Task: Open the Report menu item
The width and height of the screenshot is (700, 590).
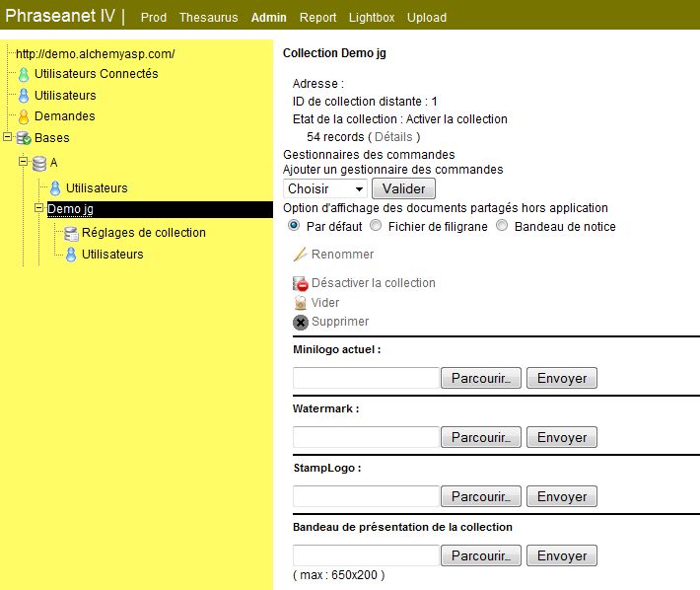Action: pyautogui.click(x=317, y=18)
